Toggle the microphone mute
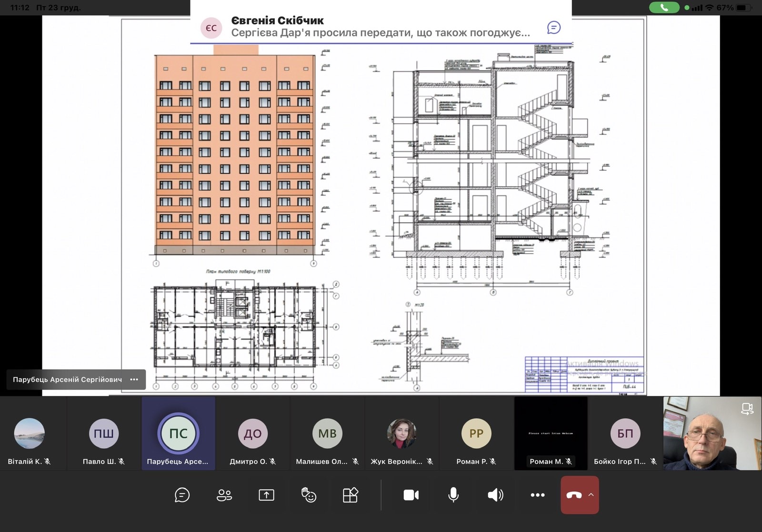 453,495
